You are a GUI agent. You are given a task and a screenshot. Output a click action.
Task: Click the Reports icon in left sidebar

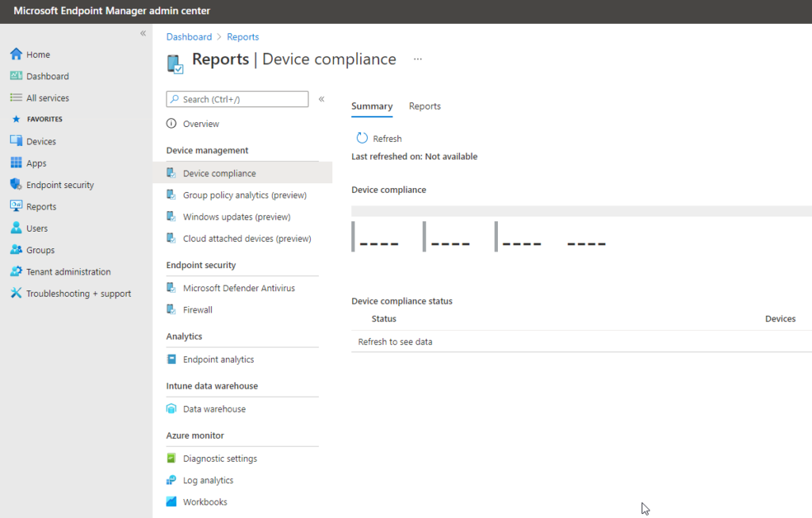[16, 206]
